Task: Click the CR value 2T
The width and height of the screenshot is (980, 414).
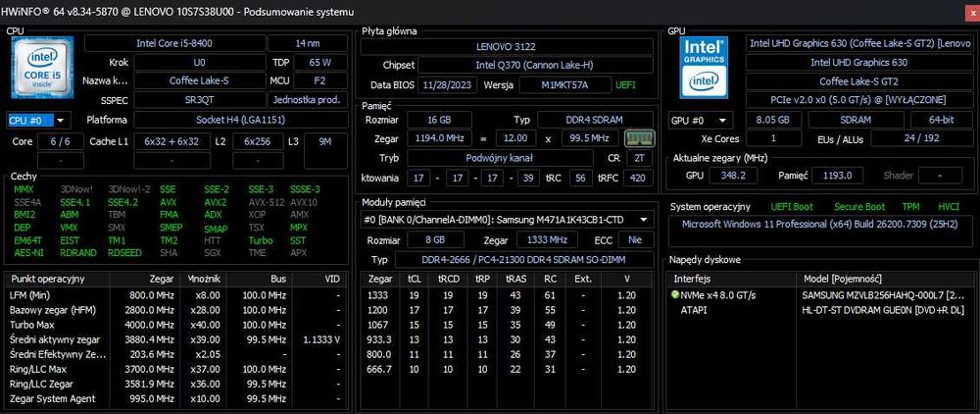Action: pos(639,158)
